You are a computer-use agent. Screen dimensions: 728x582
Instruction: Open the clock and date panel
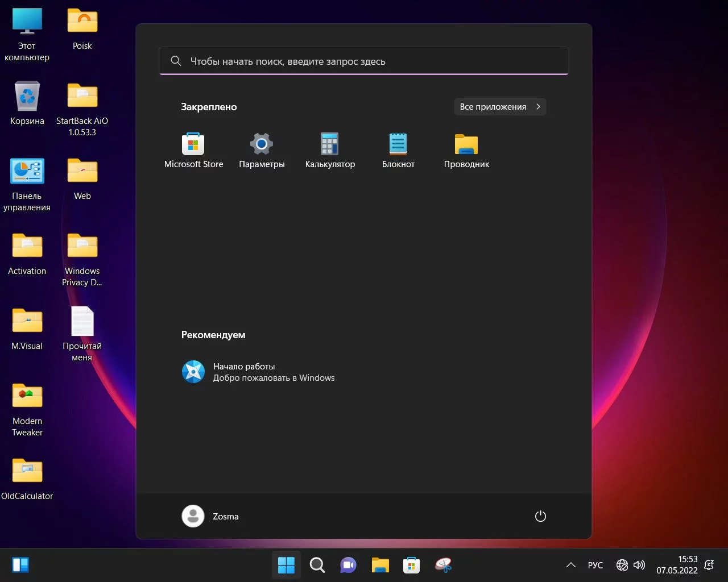point(677,565)
